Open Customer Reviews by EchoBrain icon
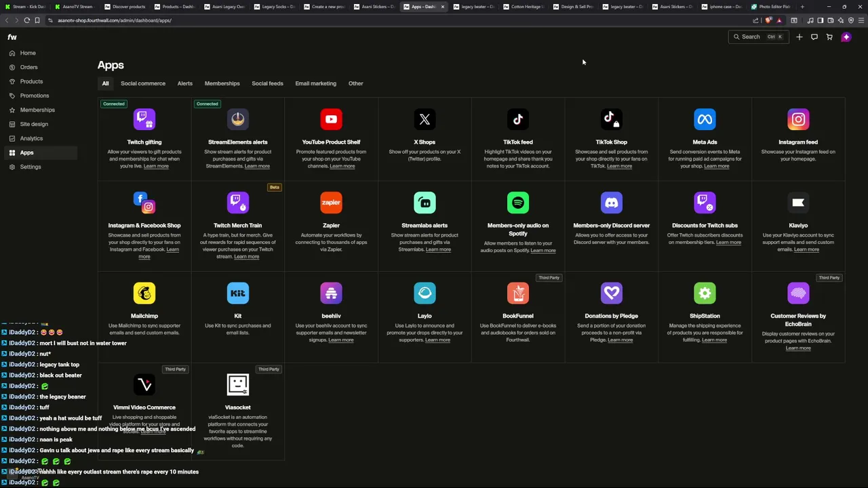The image size is (868, 488). (798, 293)
